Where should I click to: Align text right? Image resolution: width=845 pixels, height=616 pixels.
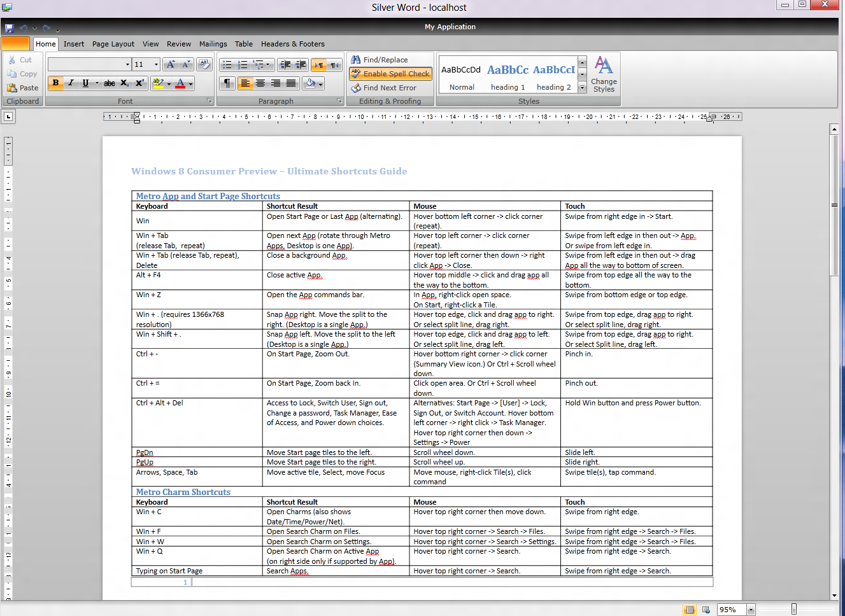pyautogui.click(x=276, y=83)
